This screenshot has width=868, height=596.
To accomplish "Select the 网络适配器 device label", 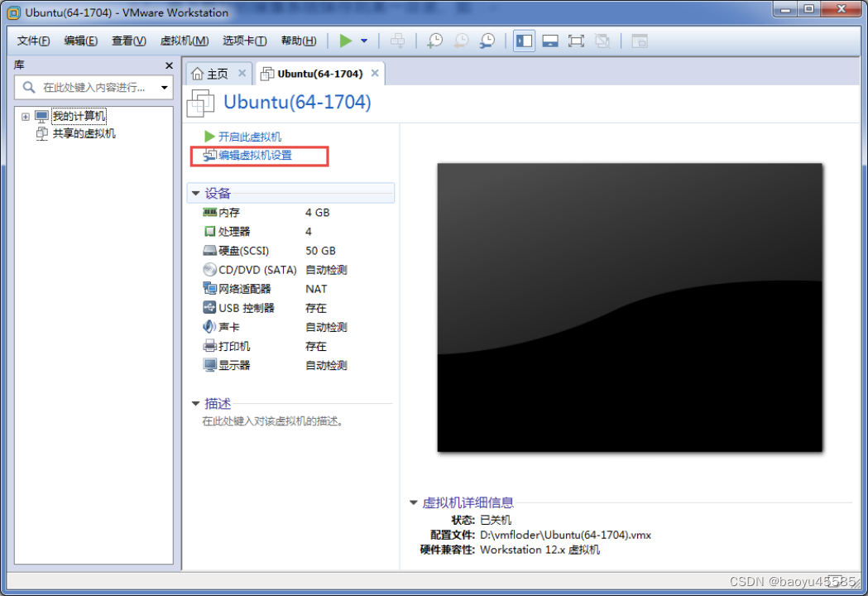I will click(x=245, y=289).
